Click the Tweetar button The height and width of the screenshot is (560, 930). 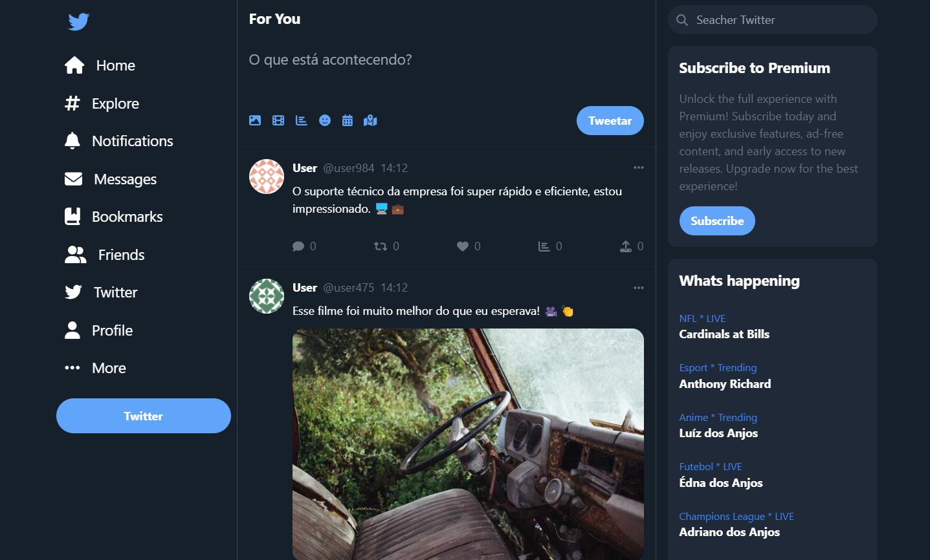610,121
